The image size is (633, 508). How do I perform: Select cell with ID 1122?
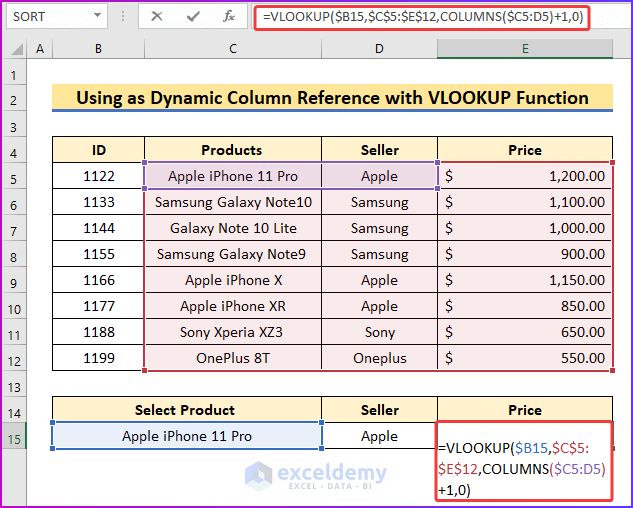coord(99,176)
